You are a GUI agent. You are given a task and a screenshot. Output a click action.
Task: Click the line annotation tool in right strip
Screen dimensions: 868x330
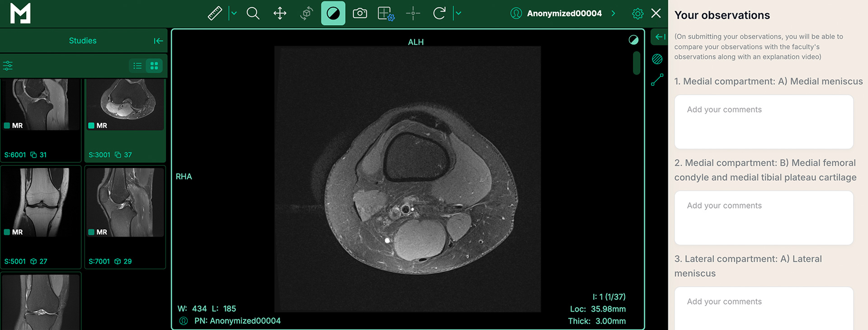point(657,80)
